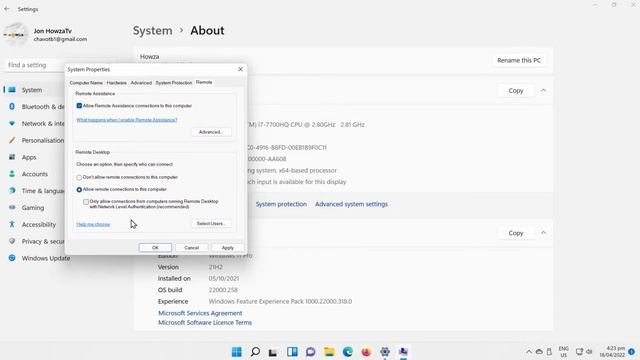Copy Windows specifications with lower Copy button
640x360 pixels.
[516, 233]
